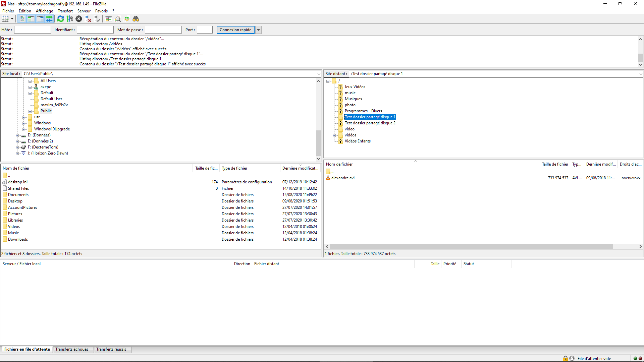Toggle transfer queue display button

(x=49, y=19)
